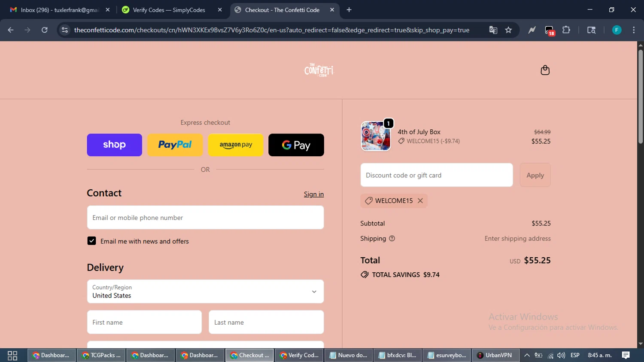Remove the WELCOME15 discount code

click(x=420, y=201)
